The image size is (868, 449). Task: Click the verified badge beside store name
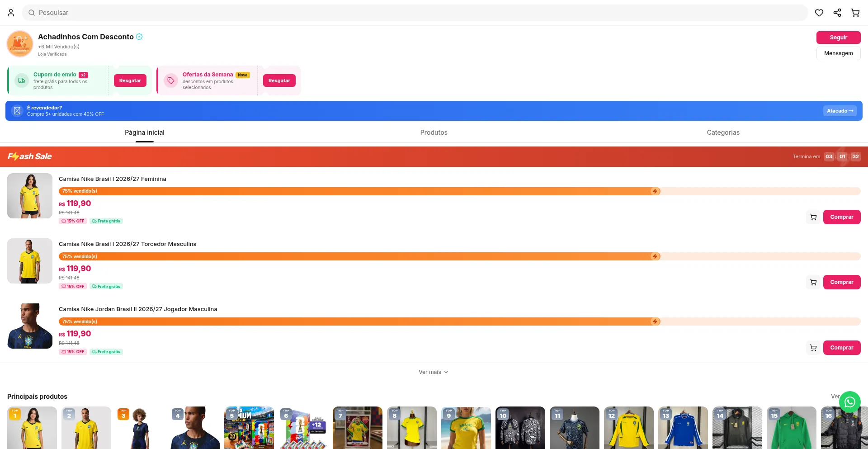[139, 37]
